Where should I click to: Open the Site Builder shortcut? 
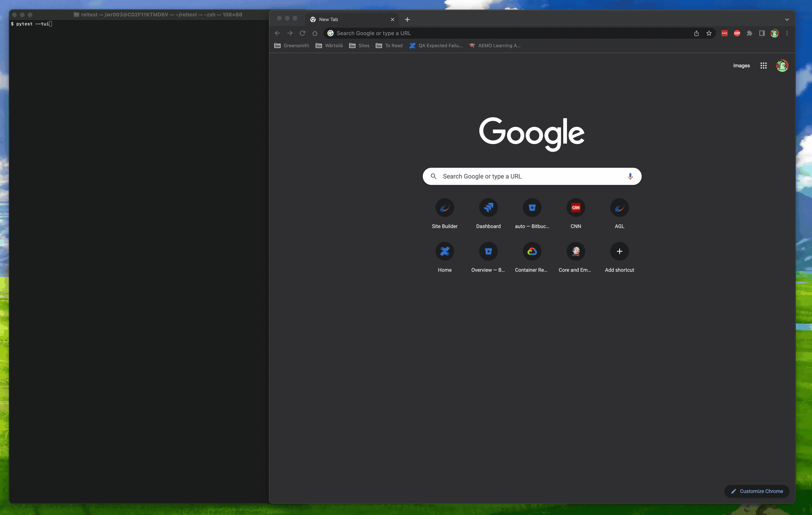(444, 214)
